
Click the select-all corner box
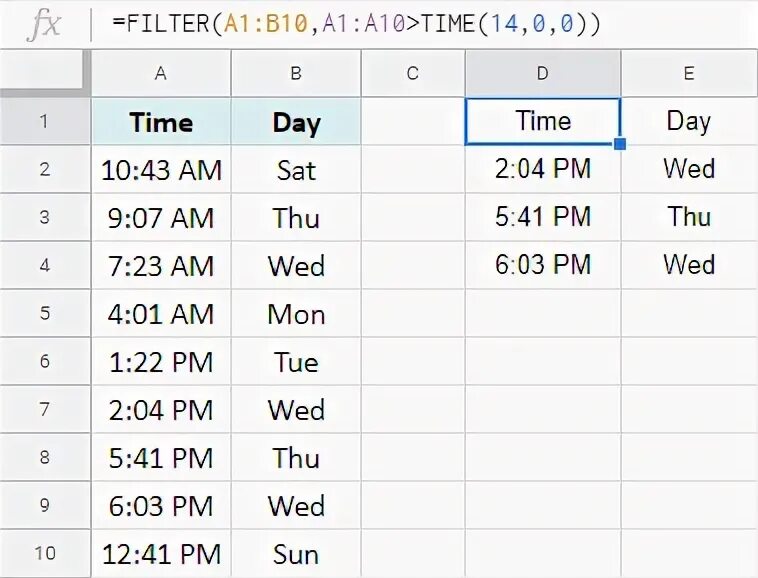[x=44, y=74]
